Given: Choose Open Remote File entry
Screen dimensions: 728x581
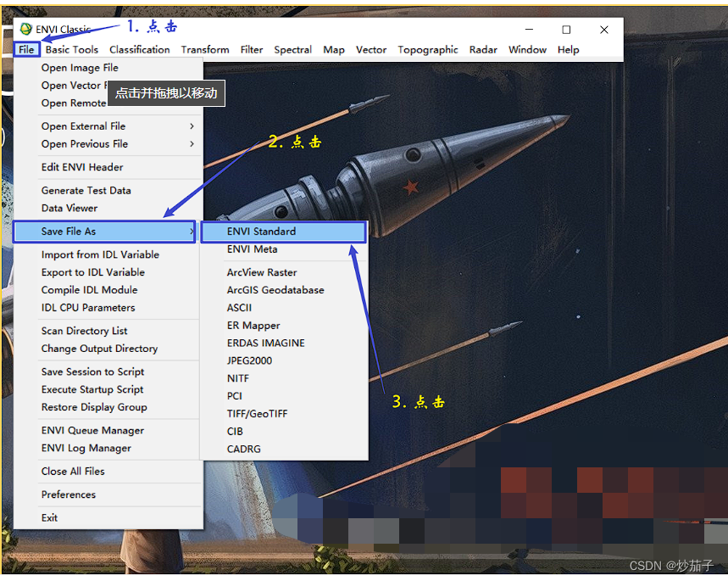Looking at the screenshot, I should [74, 103].
